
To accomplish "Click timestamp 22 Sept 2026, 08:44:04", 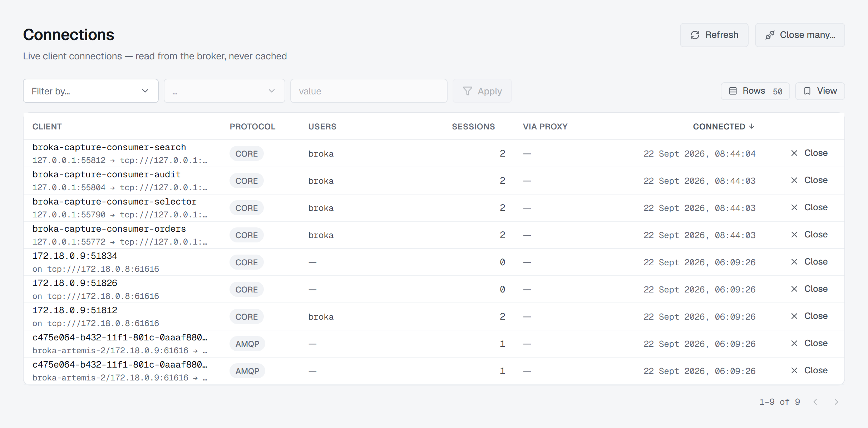I will pos(700,154).
